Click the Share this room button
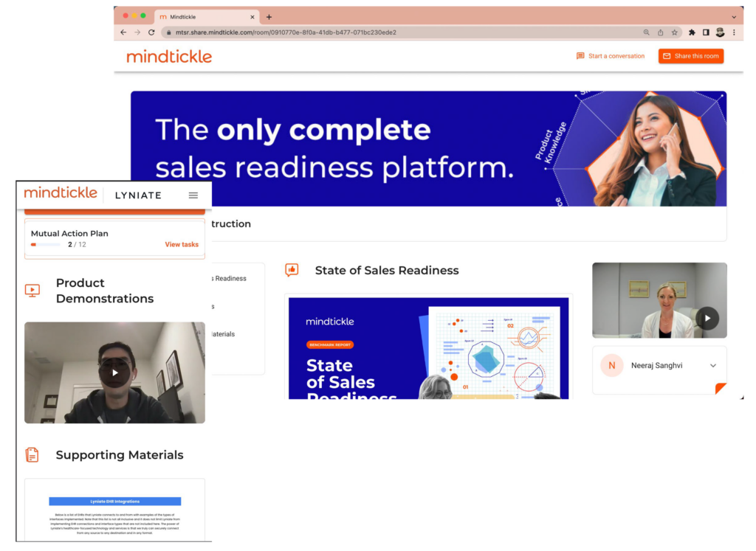Image resolution: width=756 pixels, height=551 pixels. coord(691,56)
